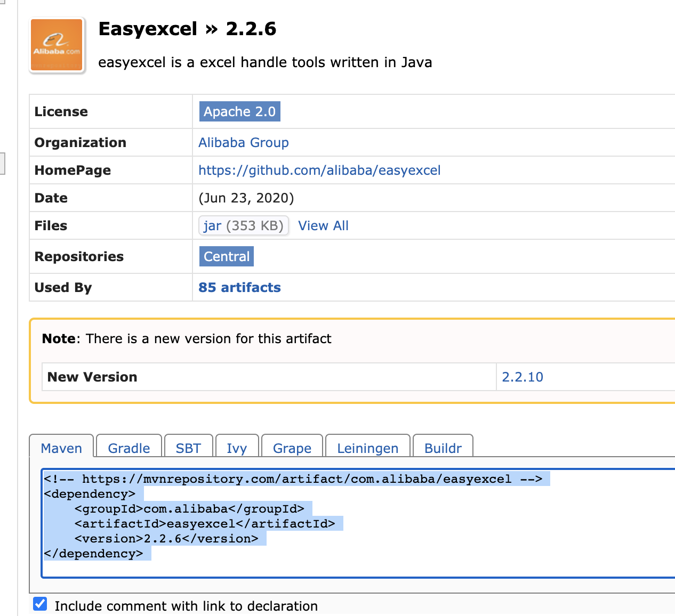The width and height of the screenshot is (675, 616).
Task: Switch to the SBT tab
Action: click(x=189, y=446)
